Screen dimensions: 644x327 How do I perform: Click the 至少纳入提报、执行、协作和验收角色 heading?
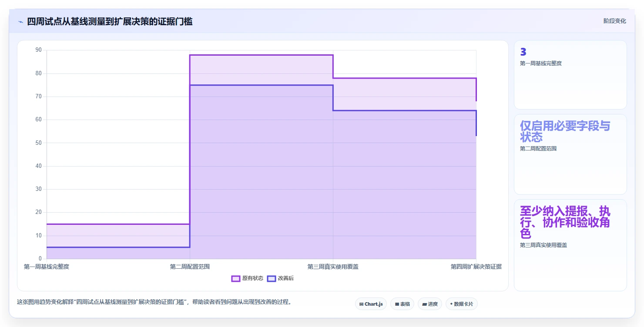point(565,222)
